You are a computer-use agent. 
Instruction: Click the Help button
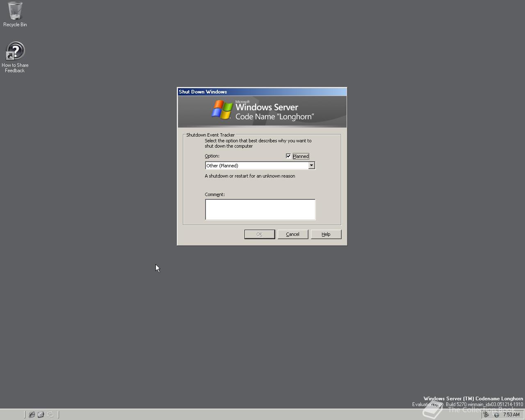click(x=326, y=234)
